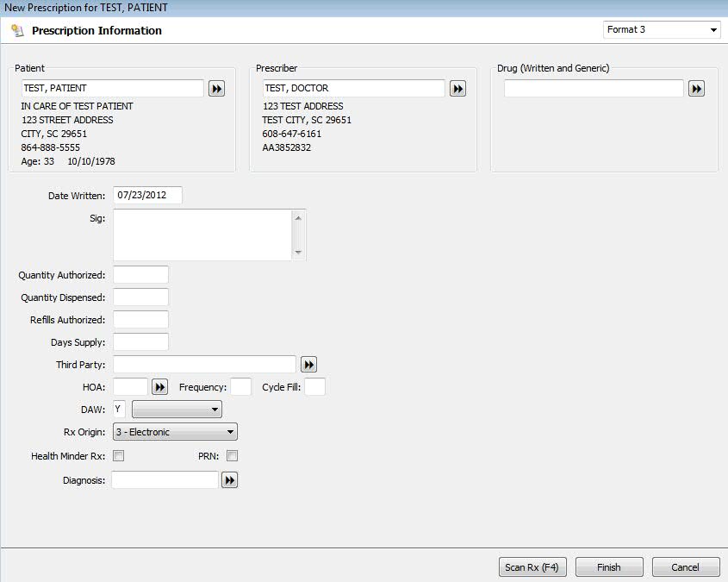Cancel the new prescription
This screenshot has width=728, height=582.
point(686,567)
